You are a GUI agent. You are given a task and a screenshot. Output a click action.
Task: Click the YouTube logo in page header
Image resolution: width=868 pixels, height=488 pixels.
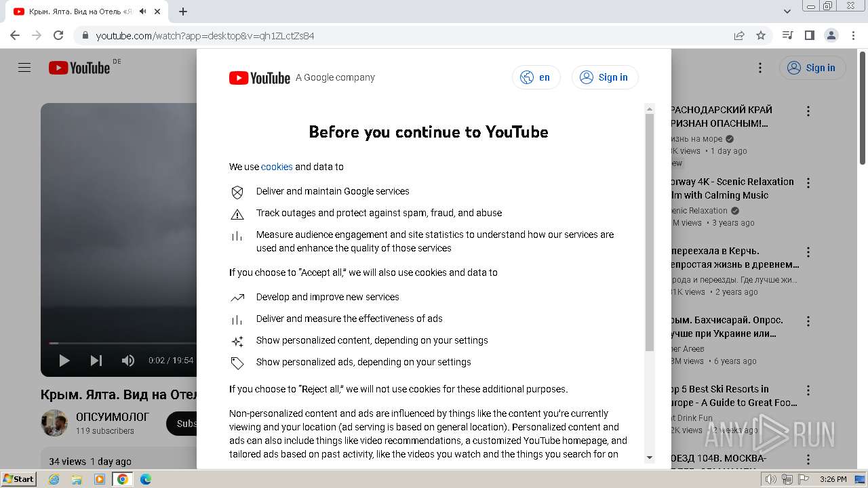(x=79, y=68)
